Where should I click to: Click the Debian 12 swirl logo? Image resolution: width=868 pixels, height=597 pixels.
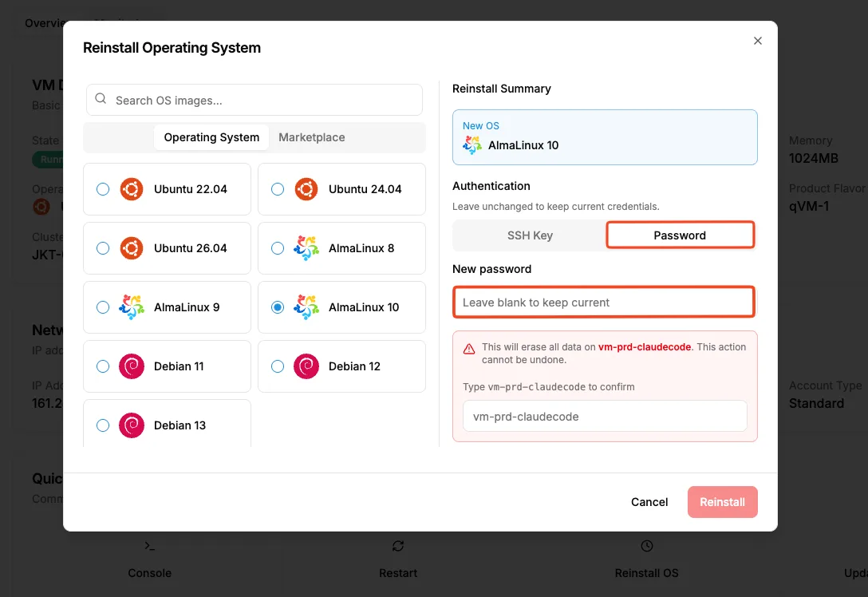pos(306,366)
